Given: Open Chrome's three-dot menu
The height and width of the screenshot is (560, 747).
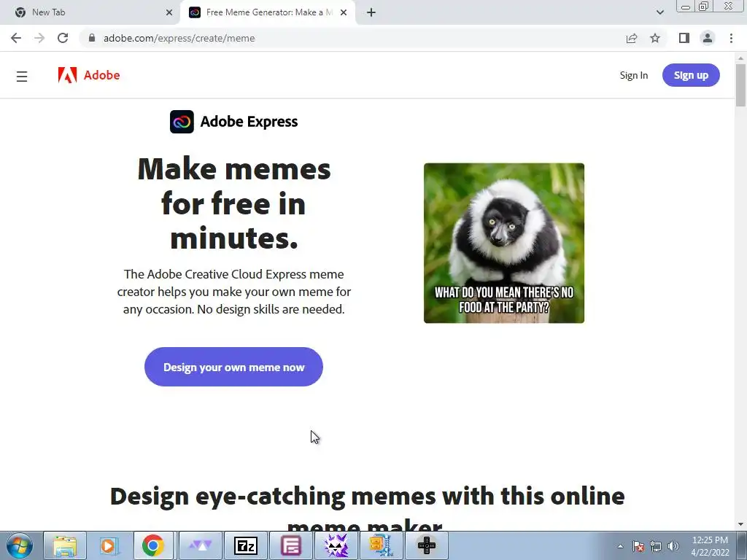Looking at the screenshot, I should tap(731, 38).
